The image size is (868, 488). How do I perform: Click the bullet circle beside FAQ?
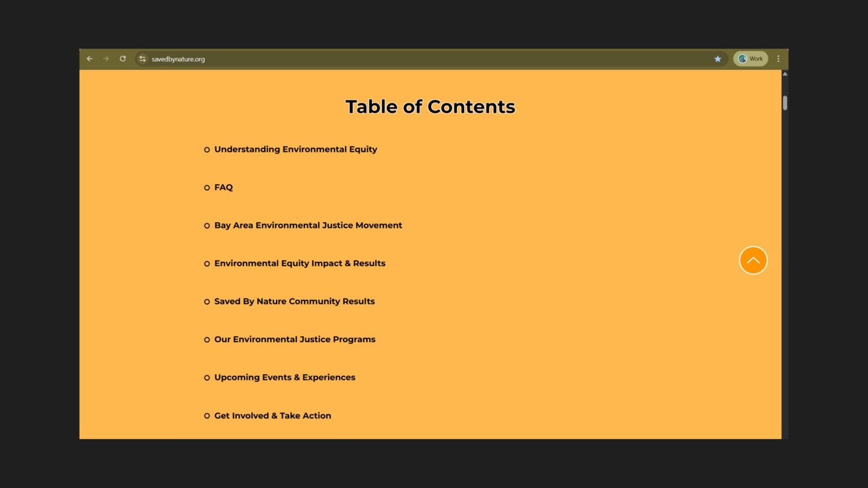click(207, 187)
